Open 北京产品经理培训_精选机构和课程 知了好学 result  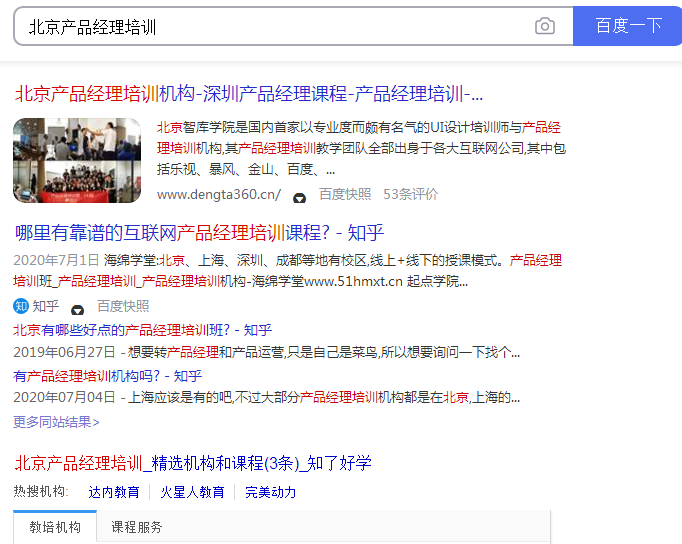tap(193, 463)
